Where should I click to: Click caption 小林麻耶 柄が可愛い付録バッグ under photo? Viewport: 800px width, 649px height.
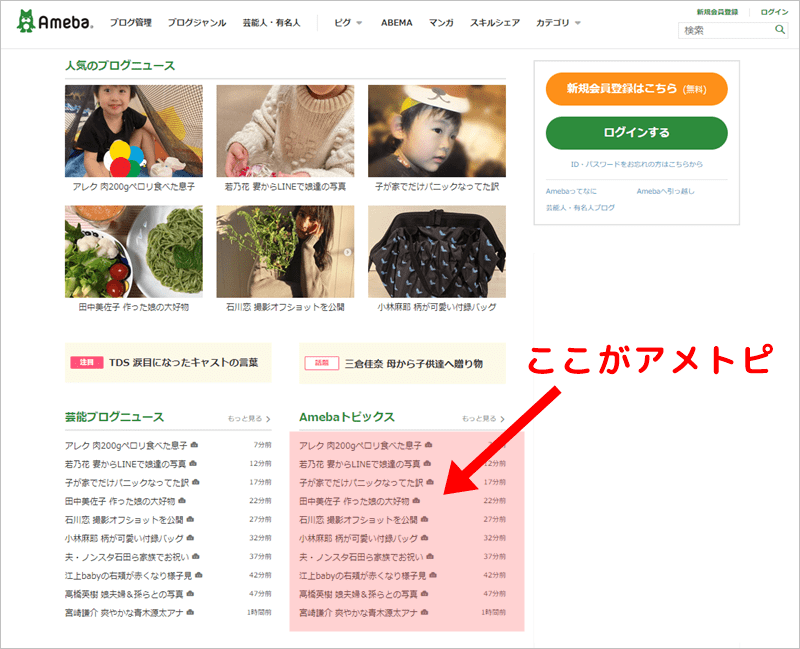[437, 307]
